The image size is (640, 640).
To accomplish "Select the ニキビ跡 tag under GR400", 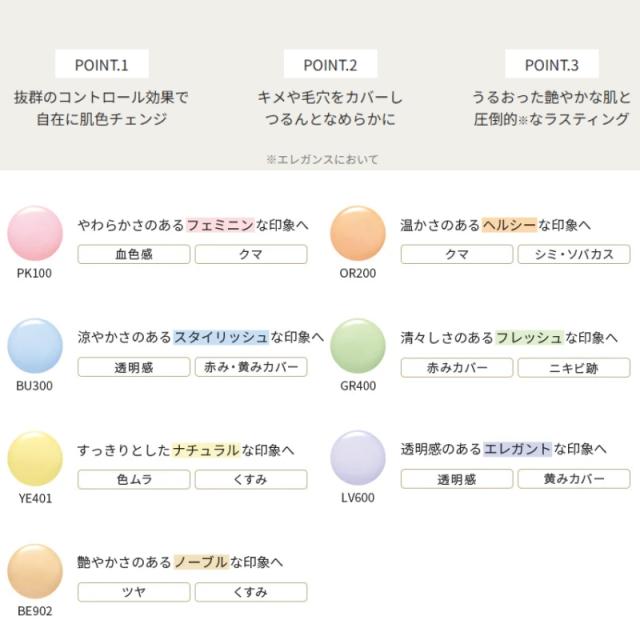I will [x=574, y=368].
